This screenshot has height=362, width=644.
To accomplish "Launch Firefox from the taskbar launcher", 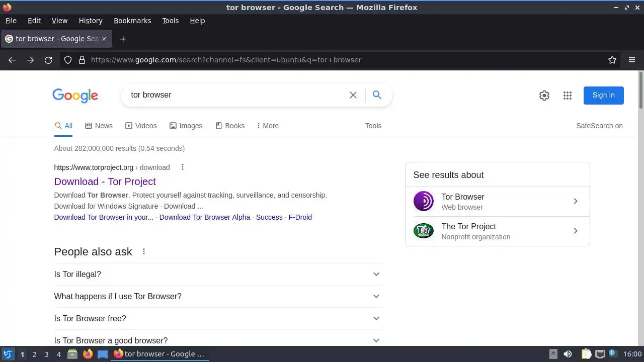I will 88,354.
